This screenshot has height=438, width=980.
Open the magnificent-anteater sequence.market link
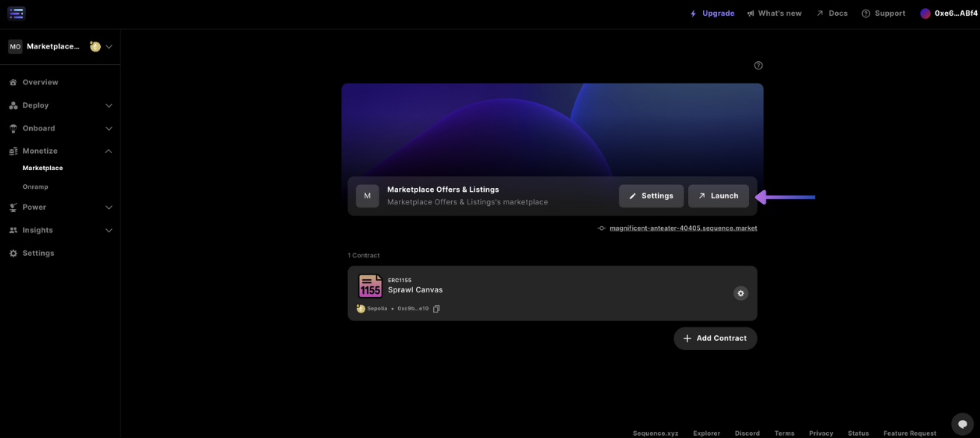pos(683,228)
